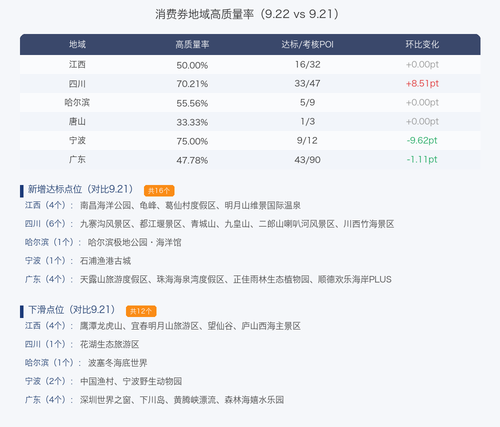The height and width of the screenshot is (427, 500).
Task: Select the 哈尔滨 cell in the table
Action: pos(77,102)
